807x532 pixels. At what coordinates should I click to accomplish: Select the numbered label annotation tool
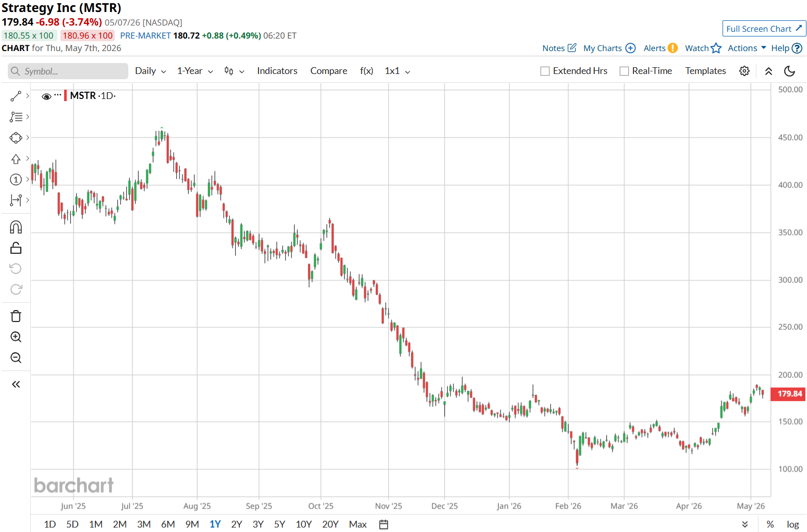tap(16, 179)
